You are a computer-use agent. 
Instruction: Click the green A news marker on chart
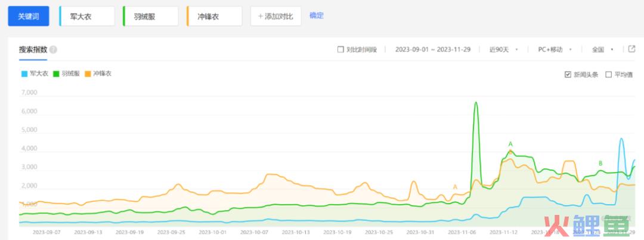pos(510,144)
